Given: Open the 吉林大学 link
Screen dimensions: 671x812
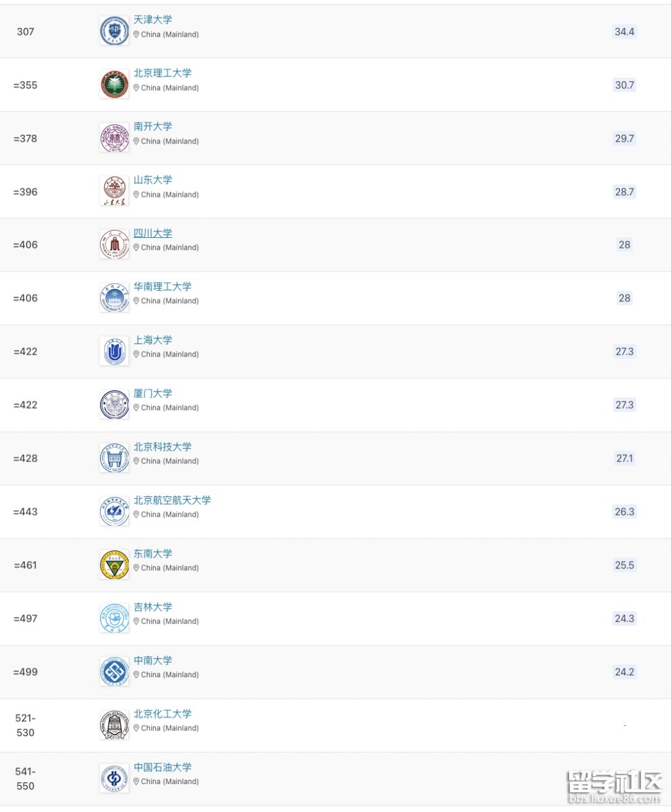Looking at the screenshot, I should [153, 607].
